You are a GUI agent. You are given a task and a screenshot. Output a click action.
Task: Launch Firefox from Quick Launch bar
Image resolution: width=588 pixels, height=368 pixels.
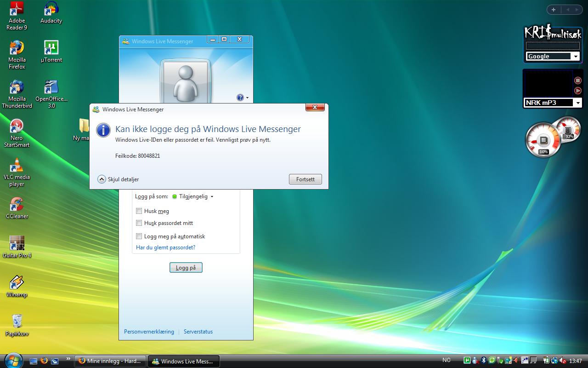tap(44, 361)
